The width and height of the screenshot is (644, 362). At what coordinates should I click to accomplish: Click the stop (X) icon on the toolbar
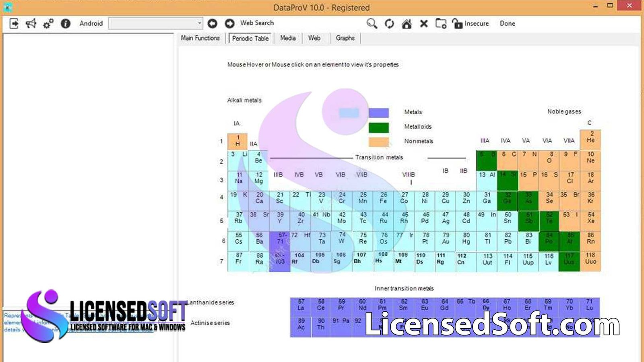423,24
